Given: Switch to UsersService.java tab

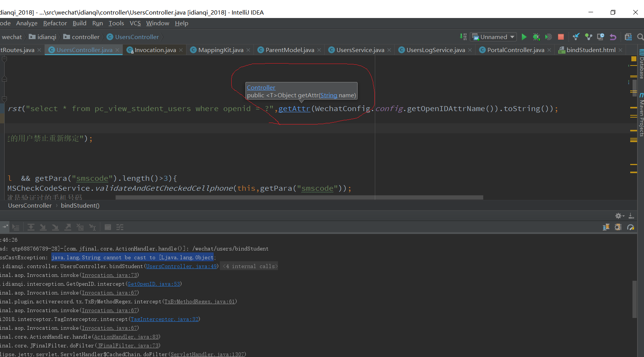Looking at the screenshot, I should (x=360, y=50).
